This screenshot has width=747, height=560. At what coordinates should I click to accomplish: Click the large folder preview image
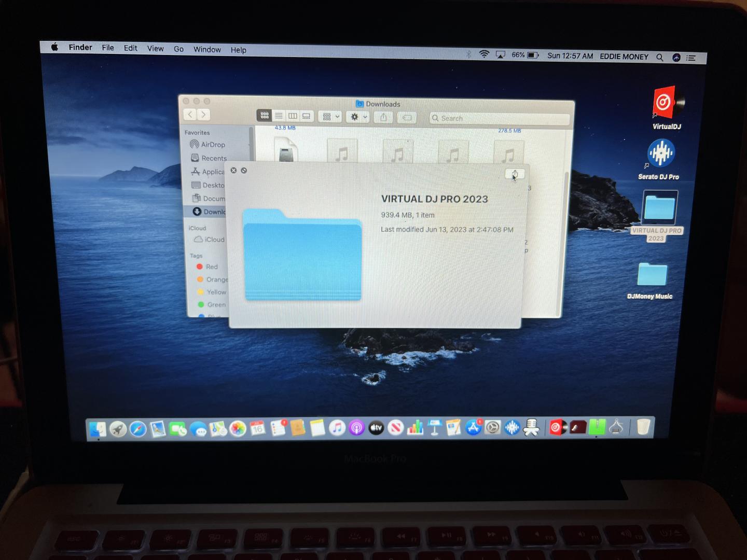(302, 255)
